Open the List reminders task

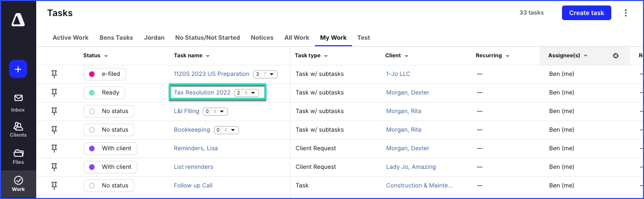point(193,167)
